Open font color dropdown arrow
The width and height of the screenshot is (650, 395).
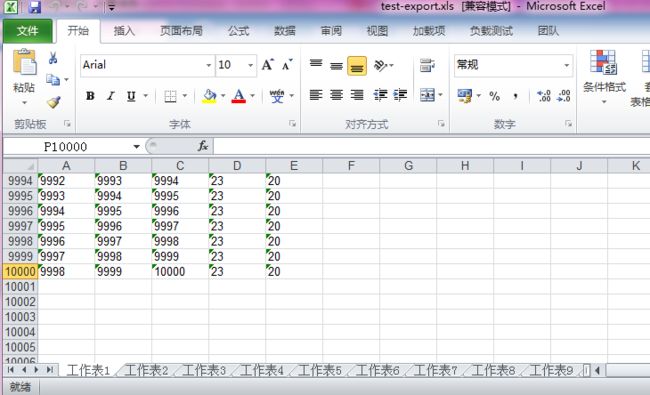point(252,96)
